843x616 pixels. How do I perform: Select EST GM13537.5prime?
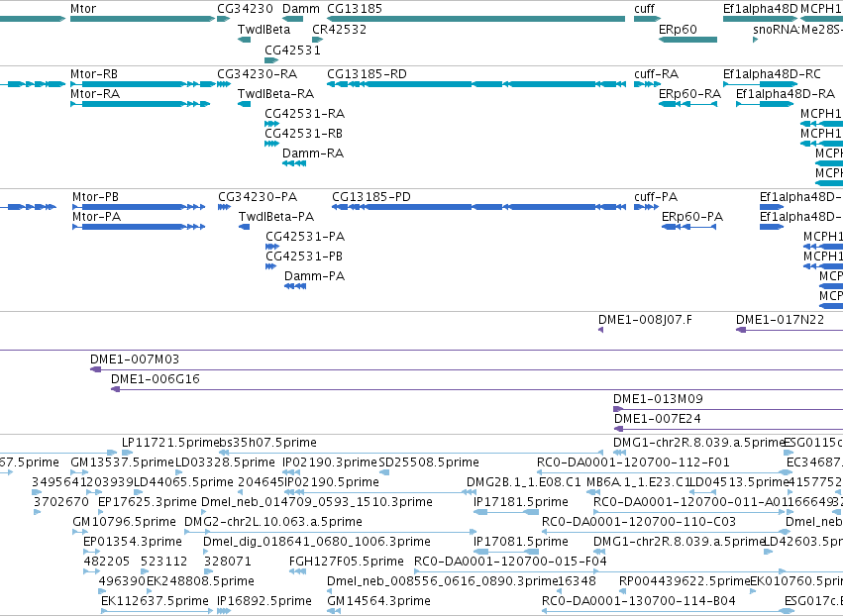79,472
